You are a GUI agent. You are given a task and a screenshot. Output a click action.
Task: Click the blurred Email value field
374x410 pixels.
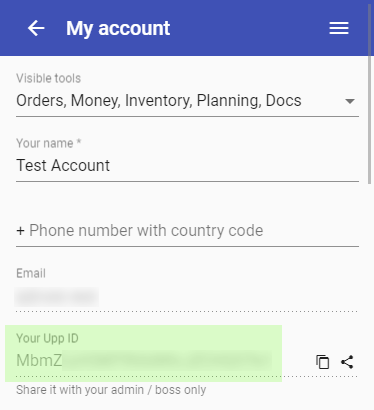(x=57, y=297)
